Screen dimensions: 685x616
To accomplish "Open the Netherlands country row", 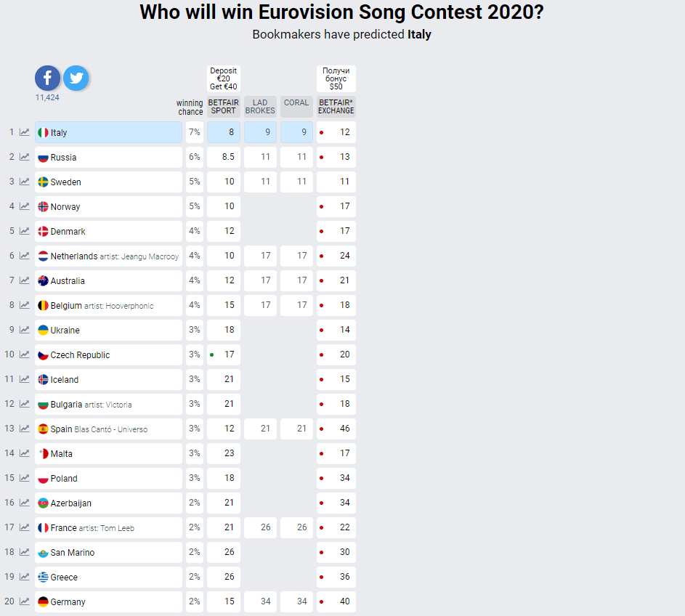I will [108, 256].
